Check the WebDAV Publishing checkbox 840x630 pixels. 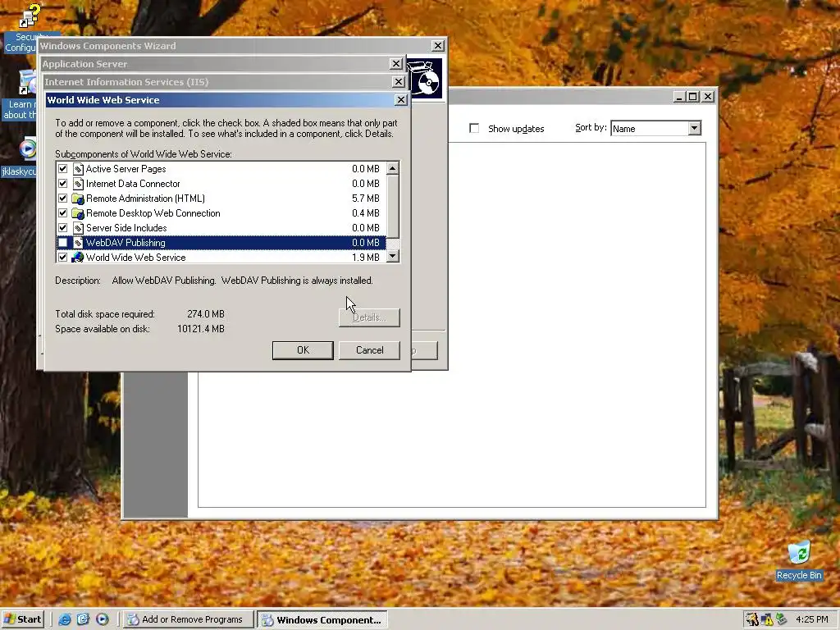[x=62, y=243]
